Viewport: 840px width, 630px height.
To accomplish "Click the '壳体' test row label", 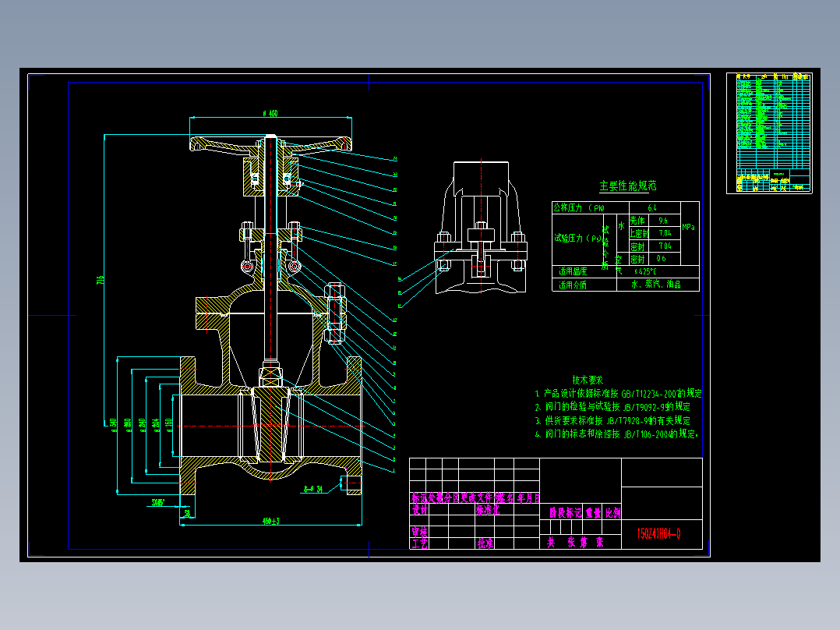I will click(637, 221).
